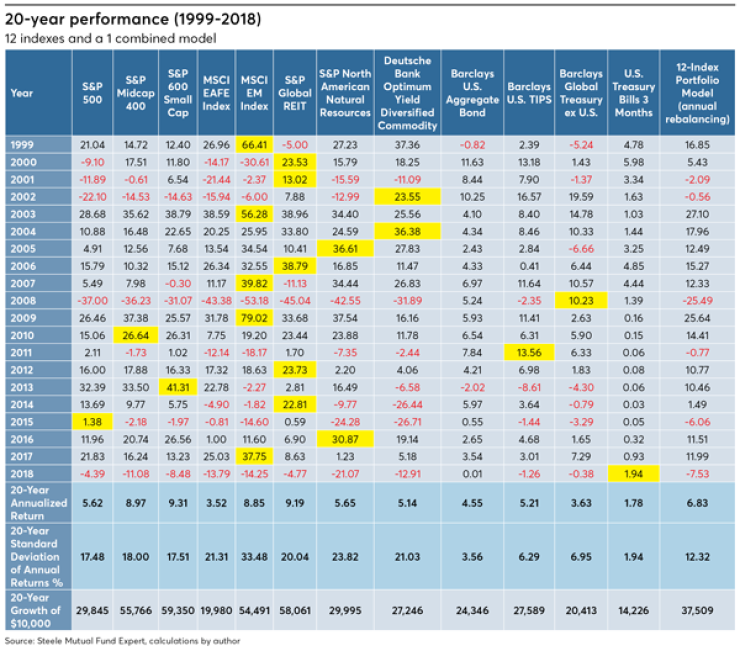Click the S&P 500 column header

(92, 93)
